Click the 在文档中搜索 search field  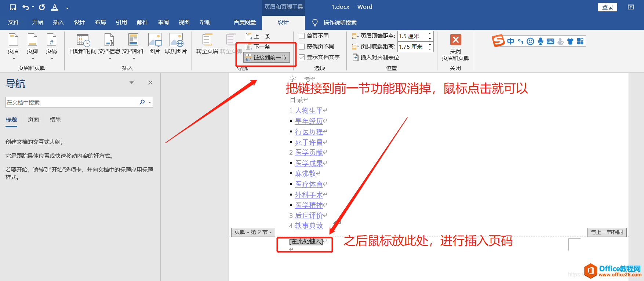tap(72, 103)
